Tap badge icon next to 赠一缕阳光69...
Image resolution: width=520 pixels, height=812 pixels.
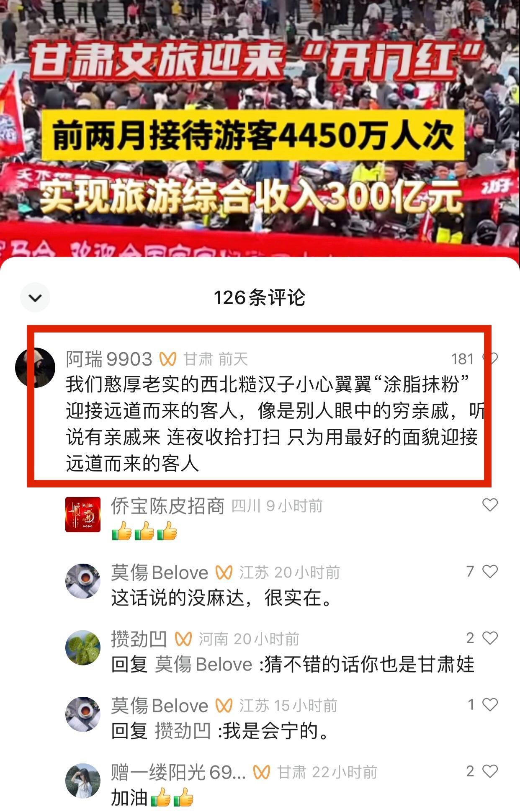coord(262,772)
